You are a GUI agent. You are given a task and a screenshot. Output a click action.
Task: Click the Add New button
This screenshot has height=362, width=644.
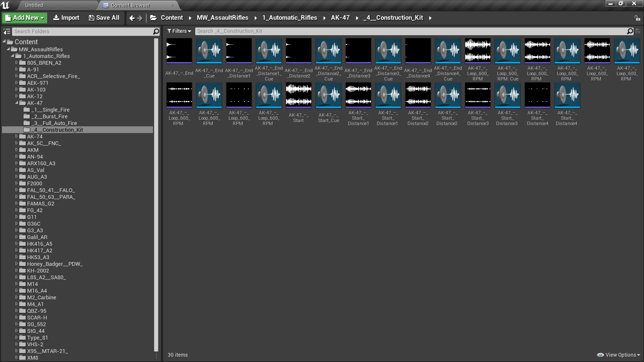24,18
